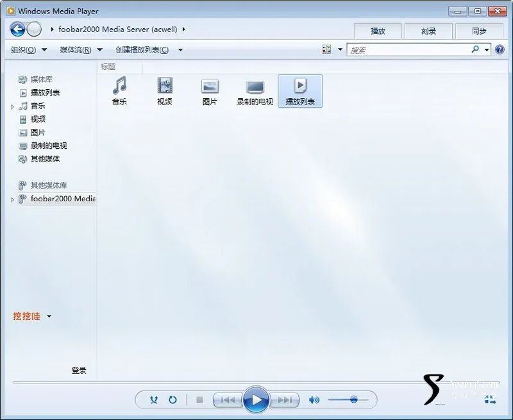The image size is (513, 420).
Task: Select the 播放列表 playlist icon in content area
Action: point(300,90)
